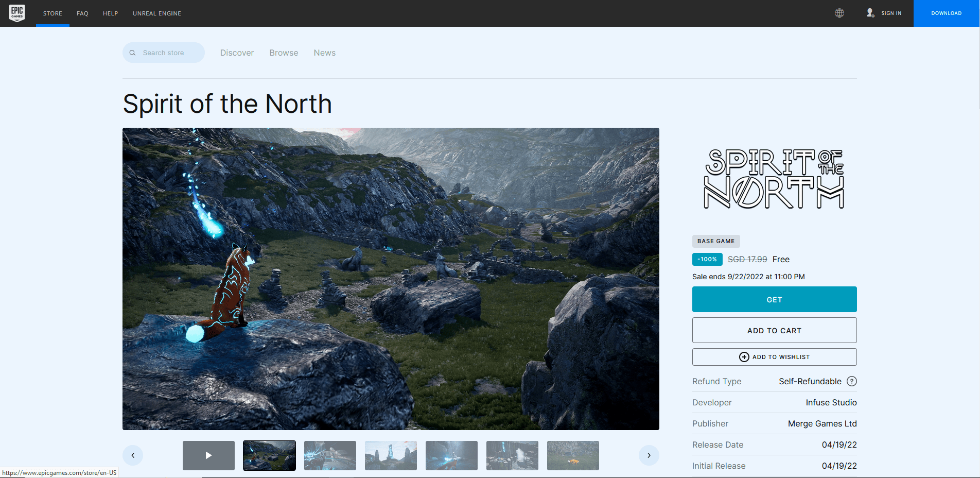Screen dimensions: 980x478
Task: Click the 'Sale ends 9/22/2022' text
Action: (748, 277)
